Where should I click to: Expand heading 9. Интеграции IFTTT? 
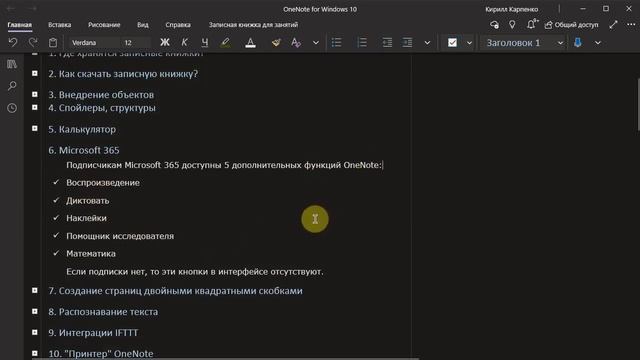pyautogui.click(x=35, y=332)
